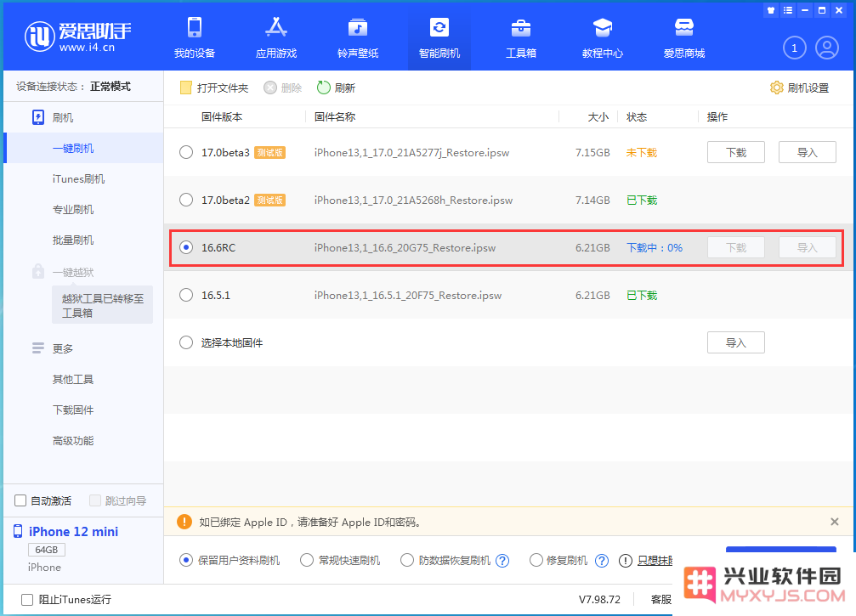The image size is (856, 616).
Task: Close the Apple ID warning banner
Action: pos(834,522)
